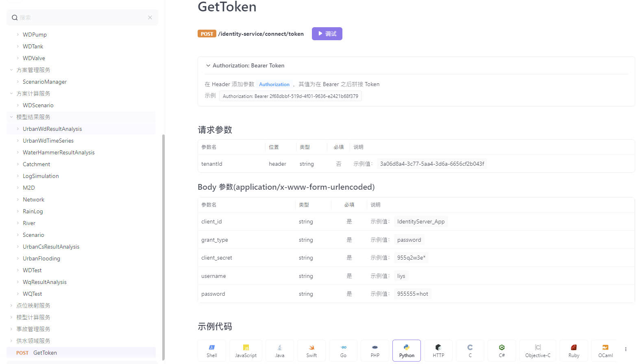Run the 调试 debug button
636x364 pixels.
[x=327, y=34]
